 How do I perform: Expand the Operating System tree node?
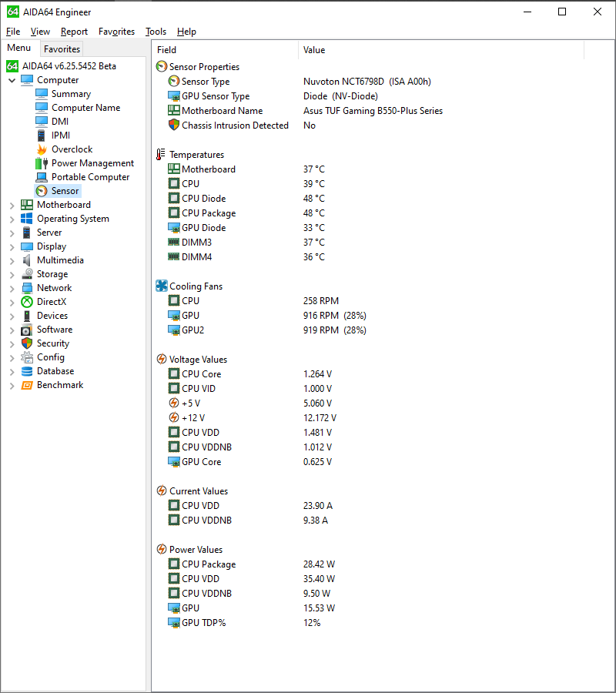click(12, 219)
